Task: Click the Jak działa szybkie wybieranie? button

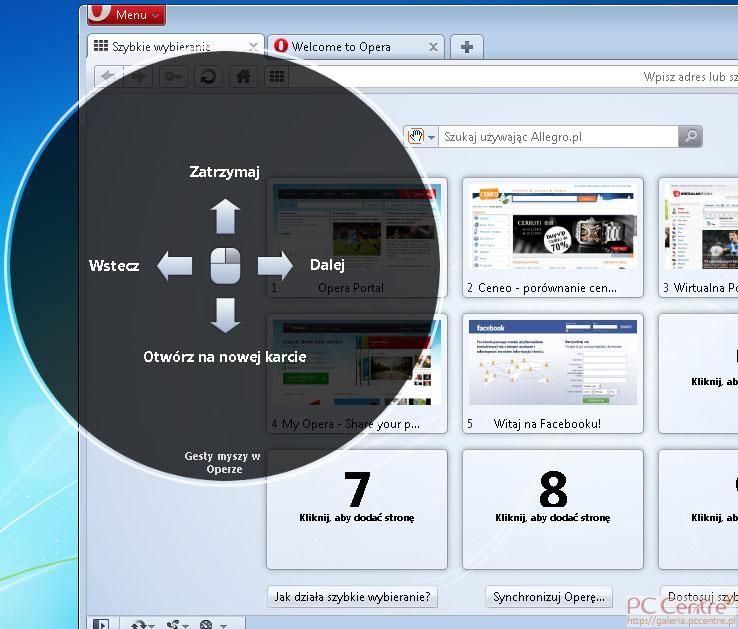Action: (x=353, y=597)
